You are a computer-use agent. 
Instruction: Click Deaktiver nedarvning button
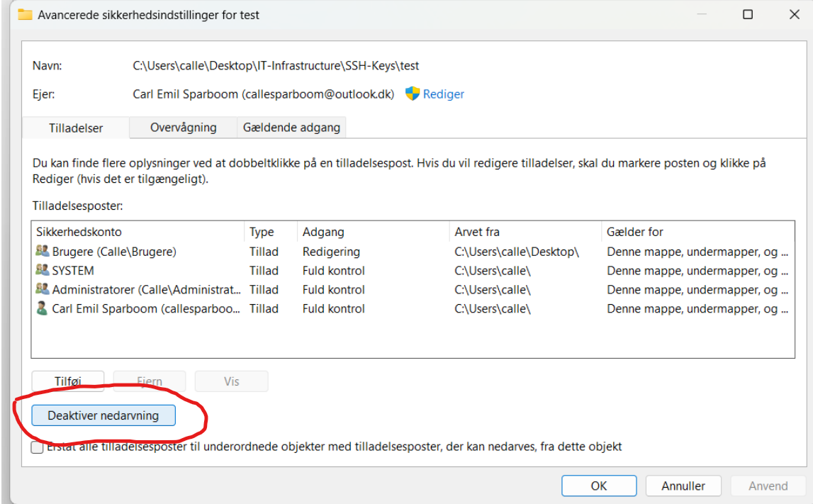pos(103,415)
